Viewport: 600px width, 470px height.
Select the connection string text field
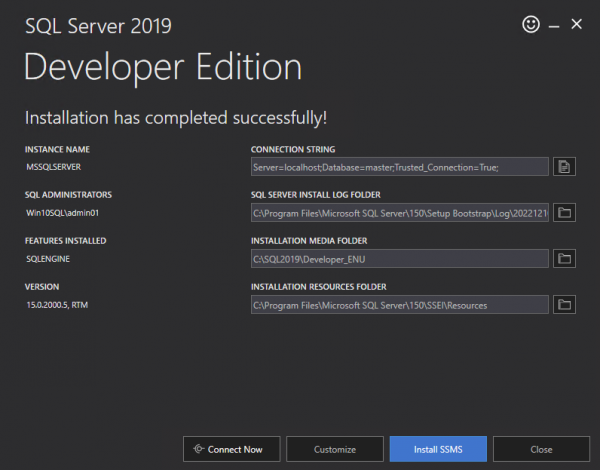click(x=400, y=166)
